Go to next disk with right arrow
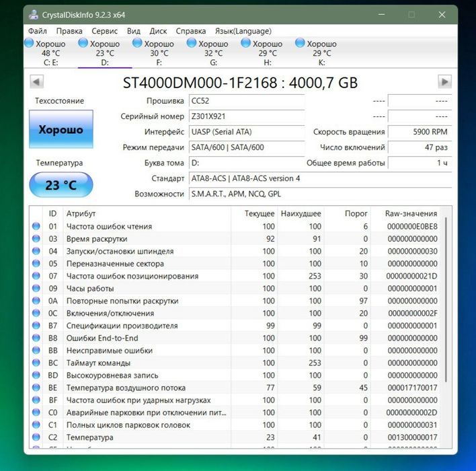Image resolution: width=476 pixels, height=471 pixels. click(444, 81)
